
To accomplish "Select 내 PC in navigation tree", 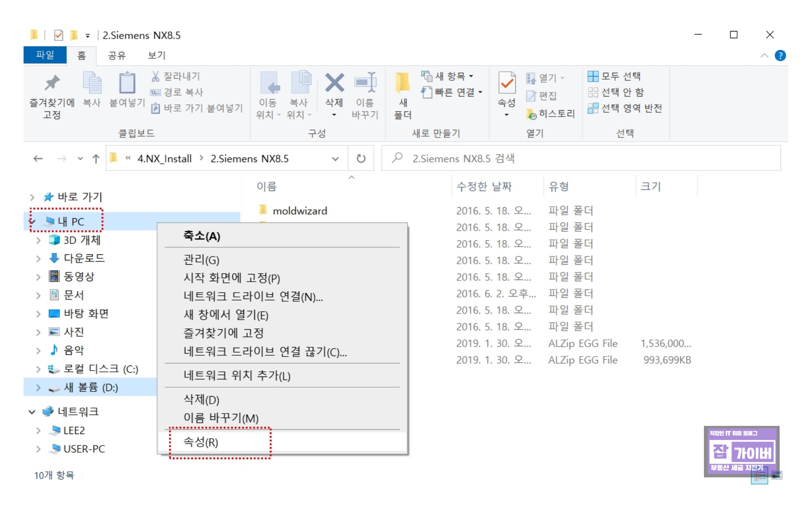I will 71,222.
